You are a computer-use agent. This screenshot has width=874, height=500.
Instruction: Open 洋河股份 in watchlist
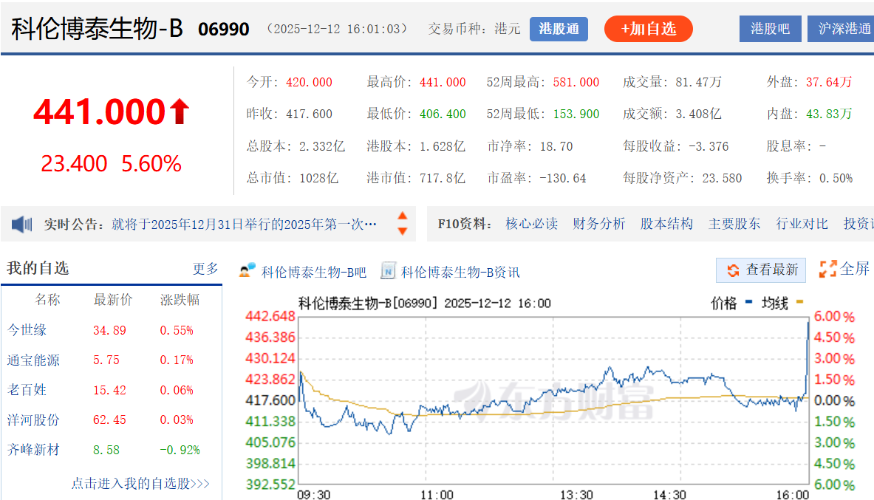click(x=33, y=420)
